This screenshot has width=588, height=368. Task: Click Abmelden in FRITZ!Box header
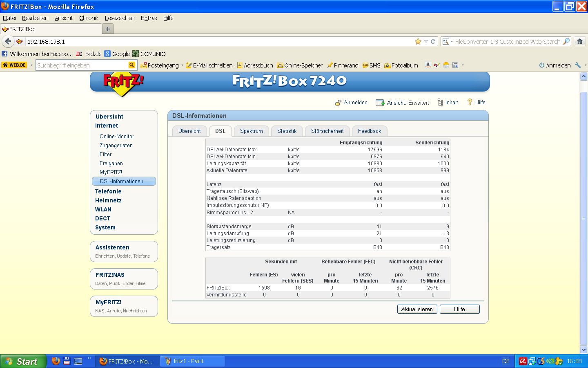pyautogui.click(x=351, y=103)
